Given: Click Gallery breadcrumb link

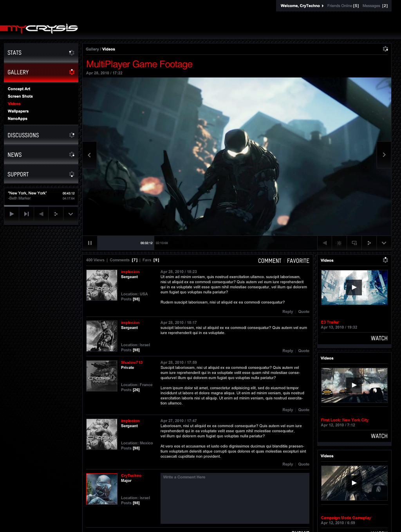Looking at the screenshot, I should tap(92, 49).
